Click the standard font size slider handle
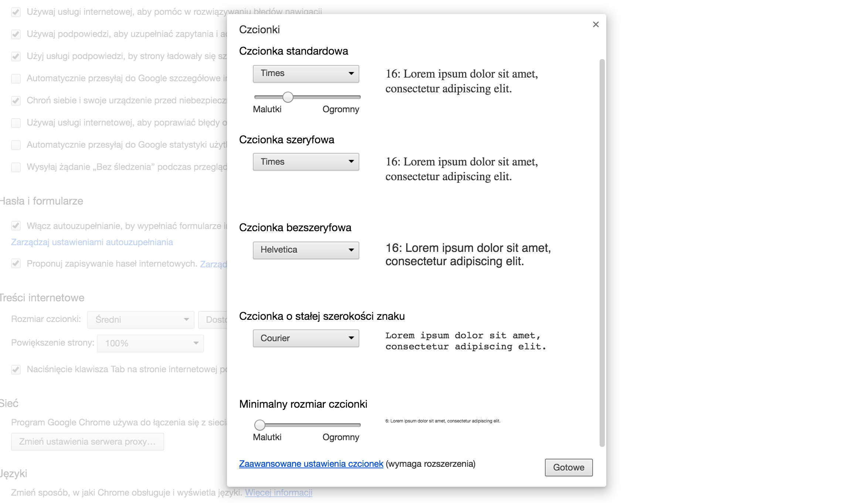This screenshot has height=503, width=868. (288, 97)
